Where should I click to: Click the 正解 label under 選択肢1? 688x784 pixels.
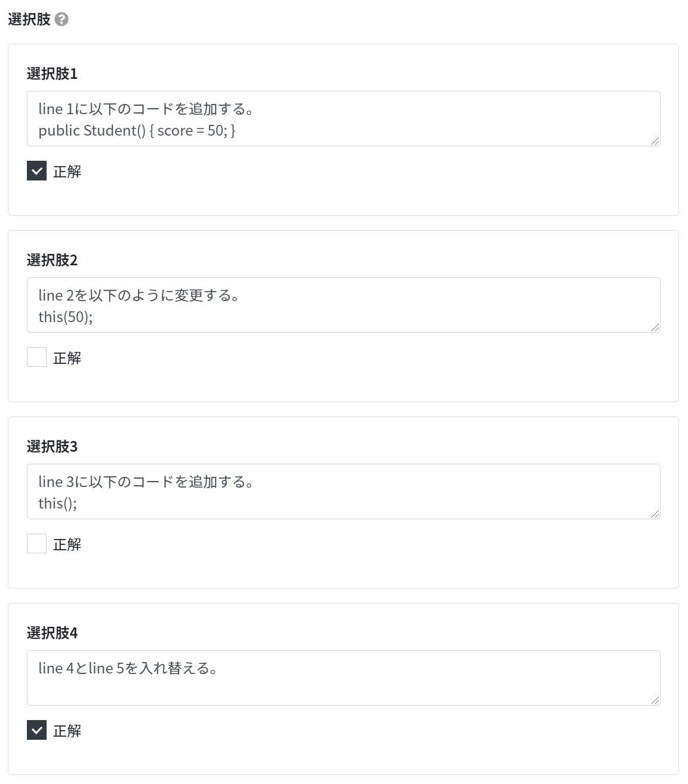click(x=67, y=171)
